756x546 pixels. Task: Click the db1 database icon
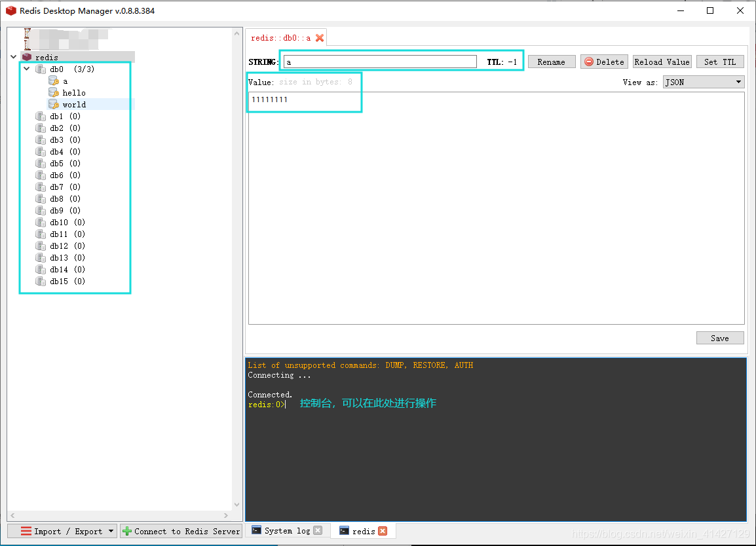point(41,116)
